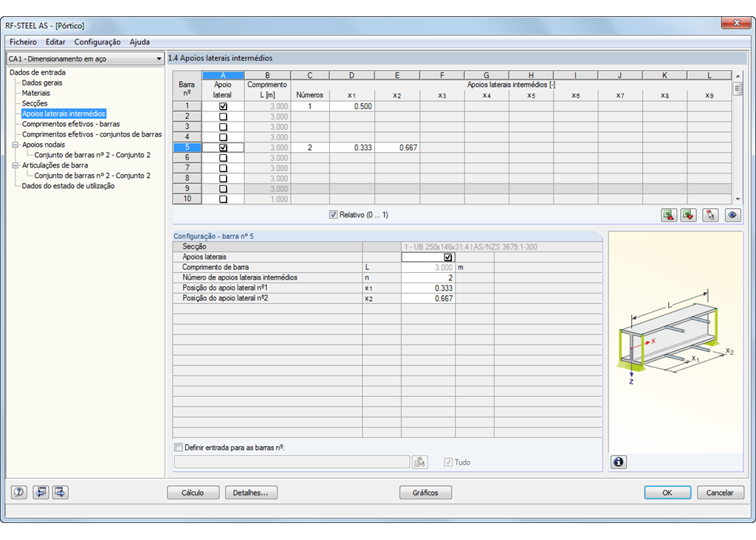Toggle the Relativo (0 ... 1) checkbox

[333, 215]
